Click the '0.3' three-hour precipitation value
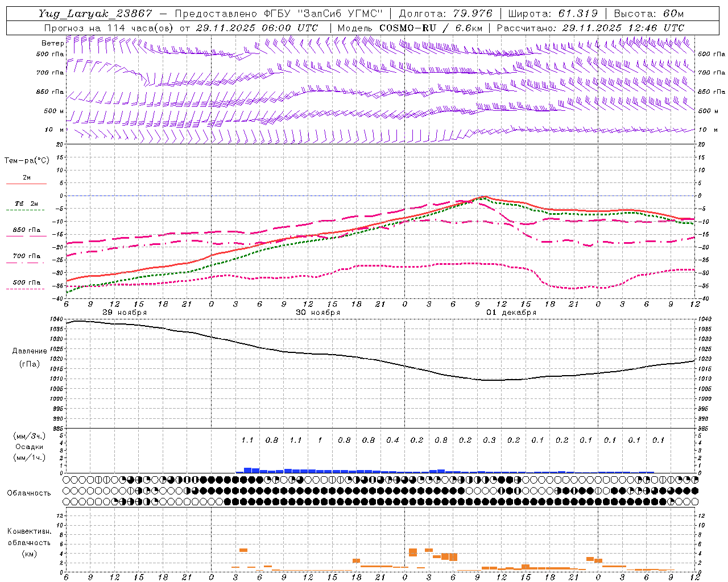Image resolution: width=728 pixels, height=582 pixels. pyautogui.click(x=490, y=440)
